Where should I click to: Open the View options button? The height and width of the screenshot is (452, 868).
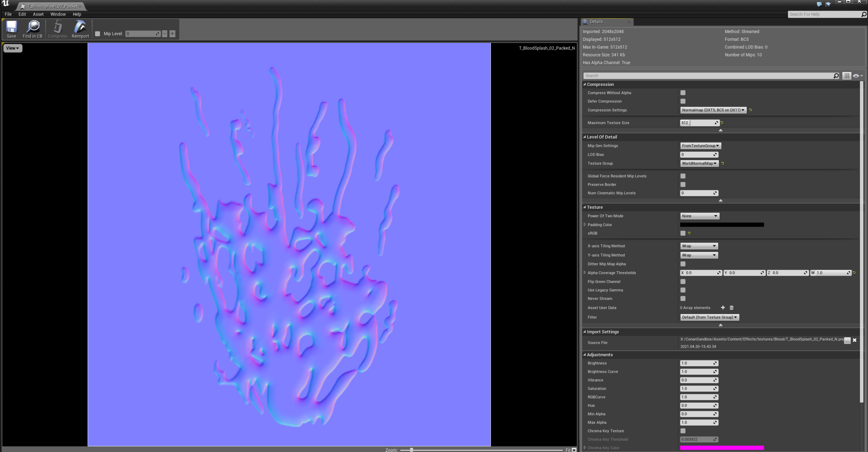(12, 48)
